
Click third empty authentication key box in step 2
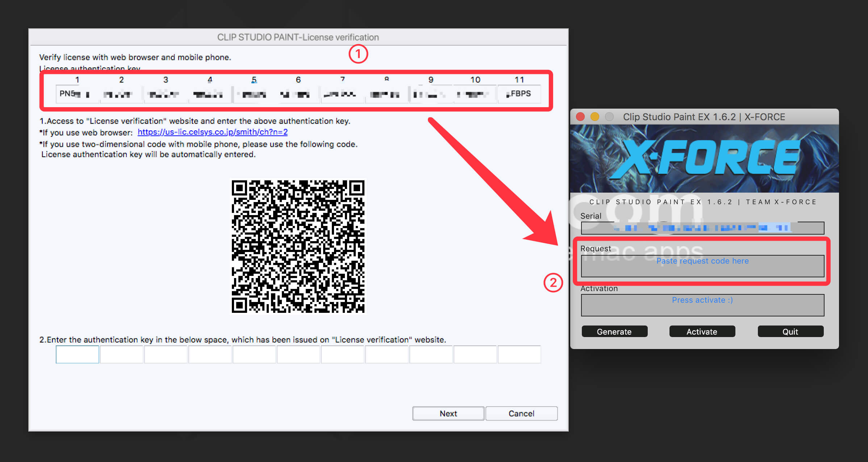tap(166, 354)
